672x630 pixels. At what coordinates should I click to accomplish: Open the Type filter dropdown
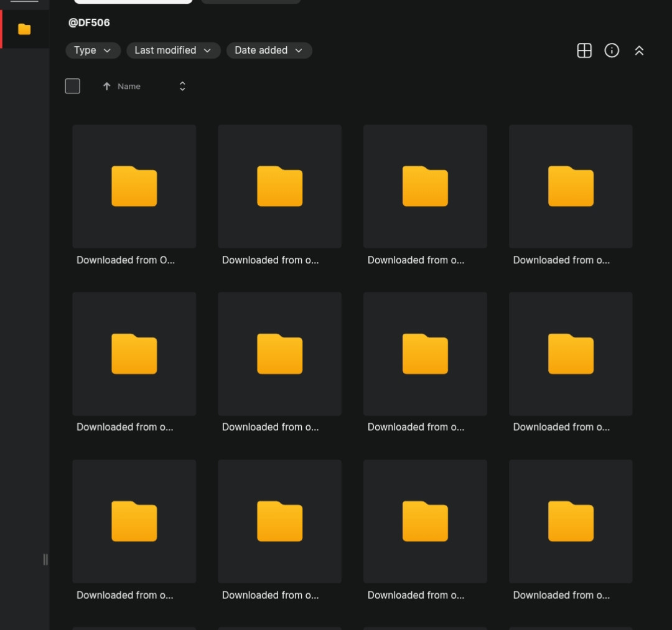pyautogui.click(x=93, y=50)
